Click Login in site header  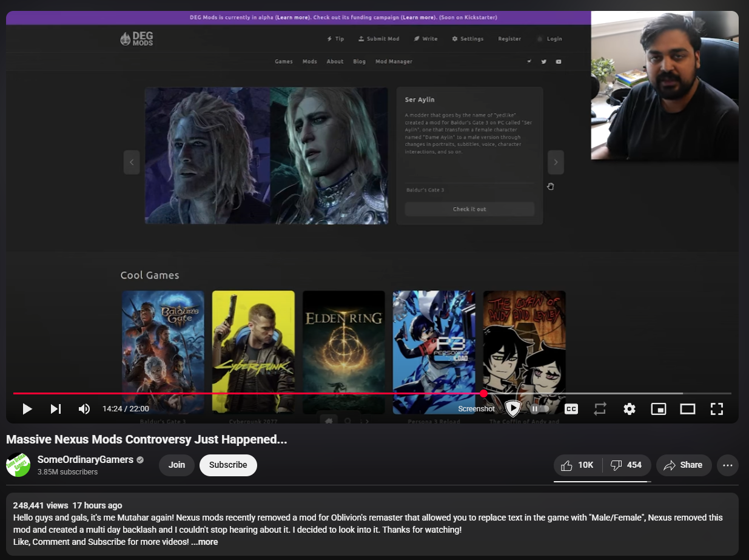[x=549, y=39]
